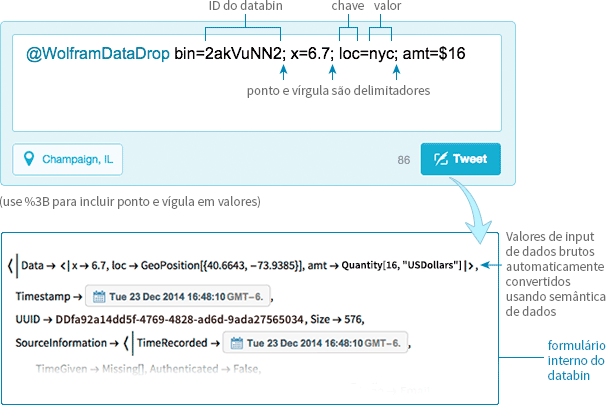609x405 pixels.
Task: Click the TimeRecorded date value box
Action: tap(315, 343)
